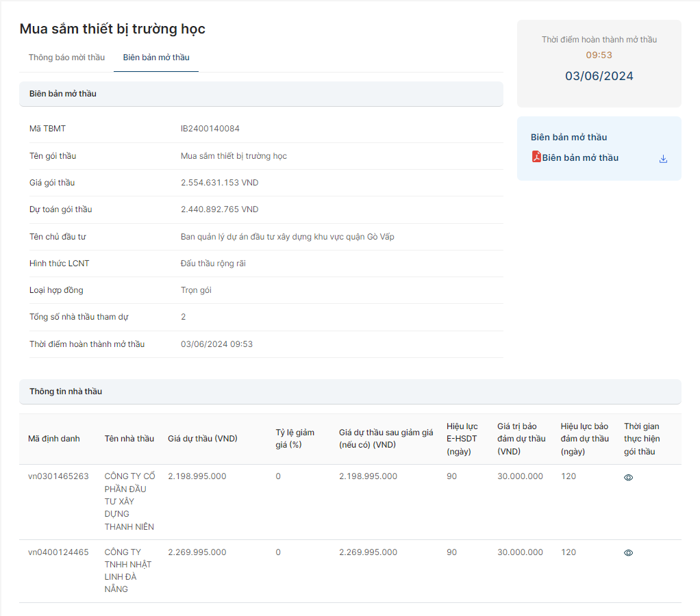The image size is (700, 616).
Task: View execution time for Thanh Niên contractor
Action: [x=628, y=478]
